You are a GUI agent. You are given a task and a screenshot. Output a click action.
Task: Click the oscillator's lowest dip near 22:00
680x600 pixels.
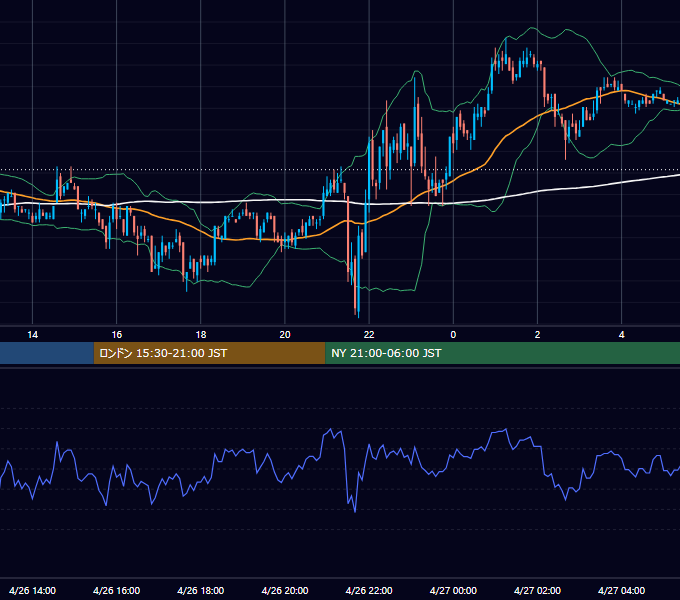(355, 511)
